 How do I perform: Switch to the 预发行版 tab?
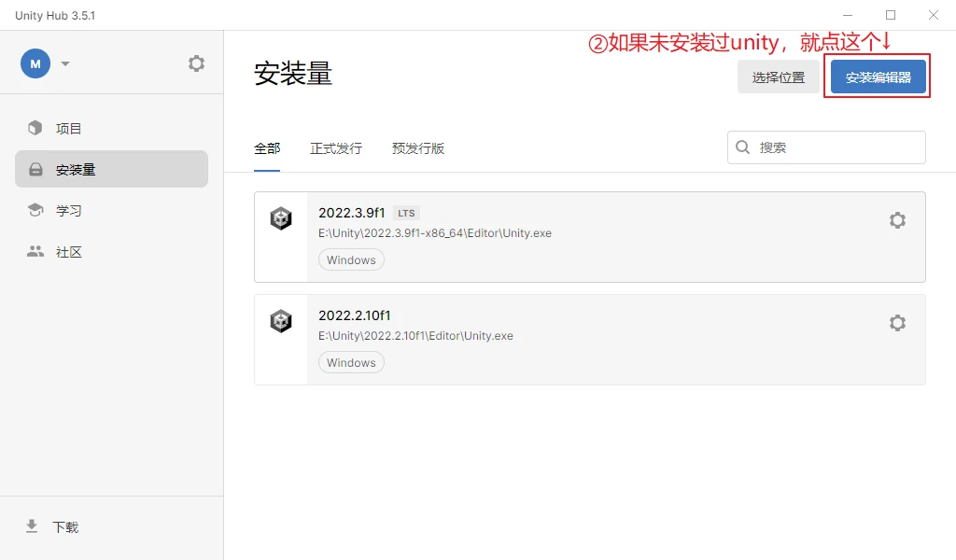418,148
